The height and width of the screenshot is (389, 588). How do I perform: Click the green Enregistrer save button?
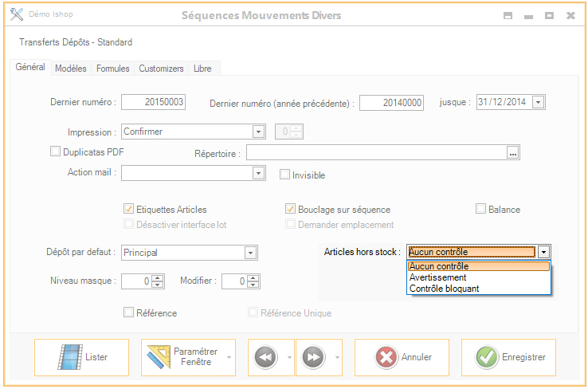(x=508, y=357)
